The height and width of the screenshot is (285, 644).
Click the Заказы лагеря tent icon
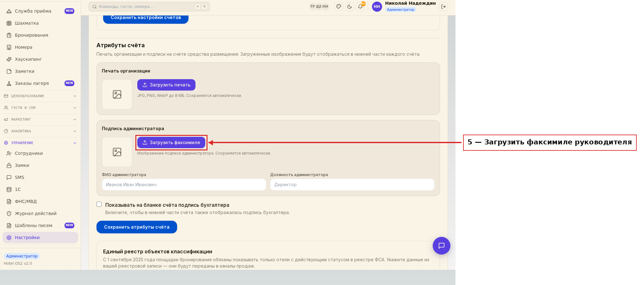pos(9,83)
